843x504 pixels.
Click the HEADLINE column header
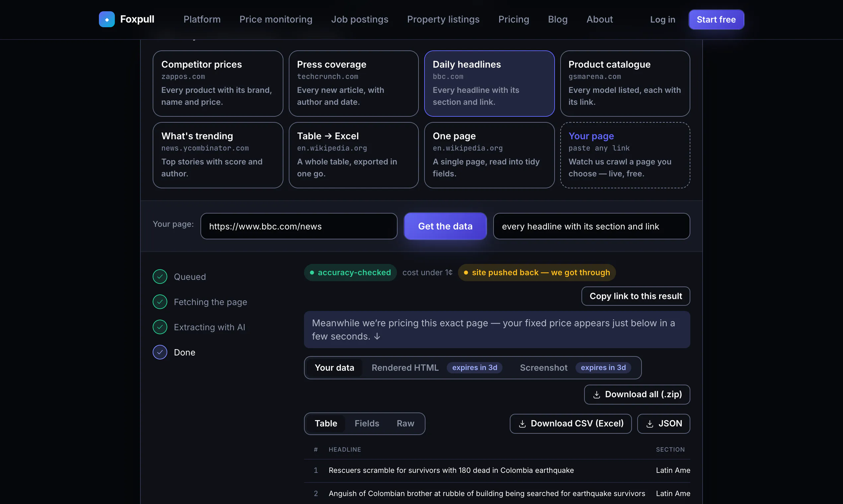click(345, 450)
